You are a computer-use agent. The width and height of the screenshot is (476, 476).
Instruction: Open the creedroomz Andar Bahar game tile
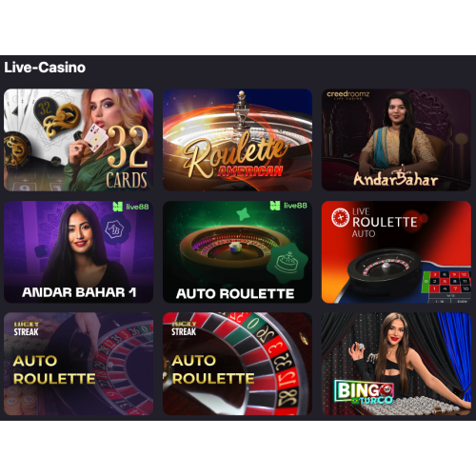click(396, 140)
